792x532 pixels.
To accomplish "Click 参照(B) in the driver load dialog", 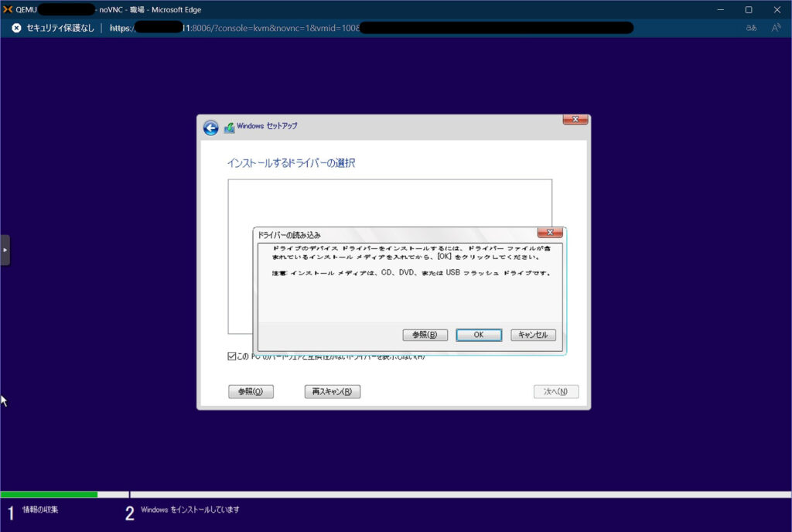I will click(x=424, y=335).
